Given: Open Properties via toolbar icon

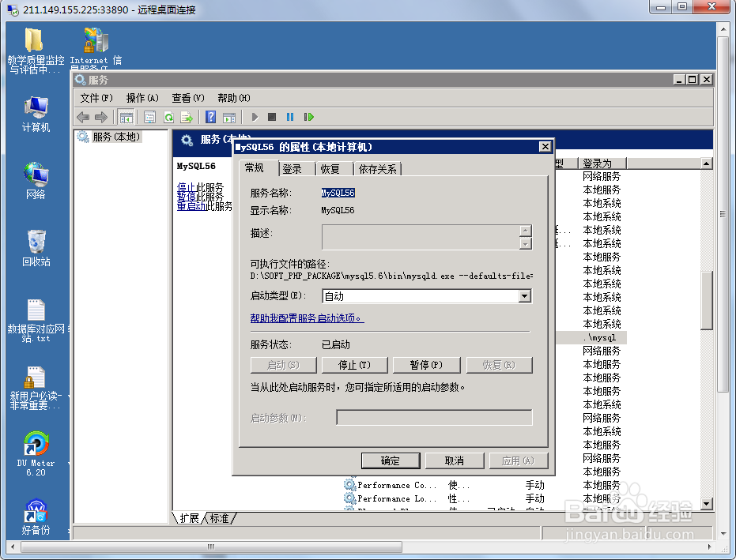Looking at the screenshot, I should coord(149,117).
